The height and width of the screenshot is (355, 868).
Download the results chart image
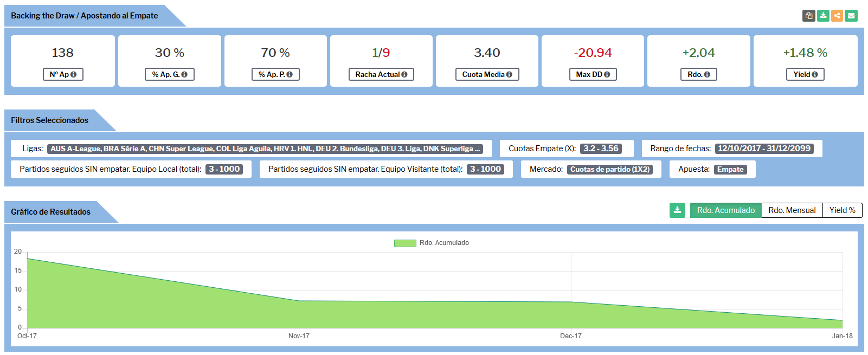click(677, 210)
